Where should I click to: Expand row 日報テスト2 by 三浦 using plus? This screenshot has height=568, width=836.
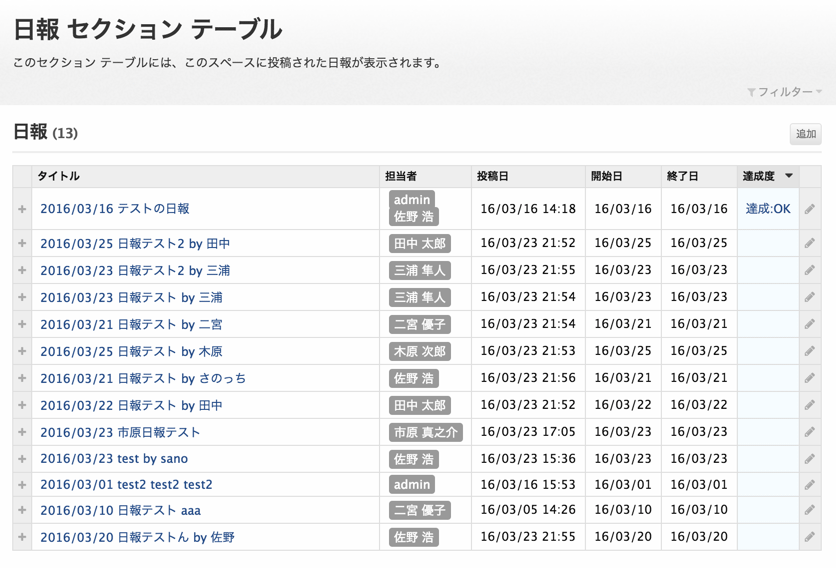(x=22, y=270)
